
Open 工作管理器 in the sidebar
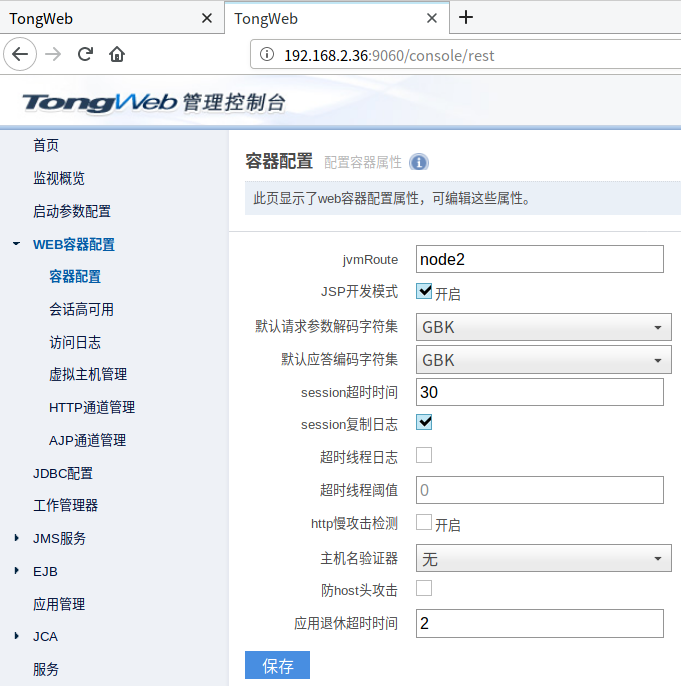tap(66, 506)
